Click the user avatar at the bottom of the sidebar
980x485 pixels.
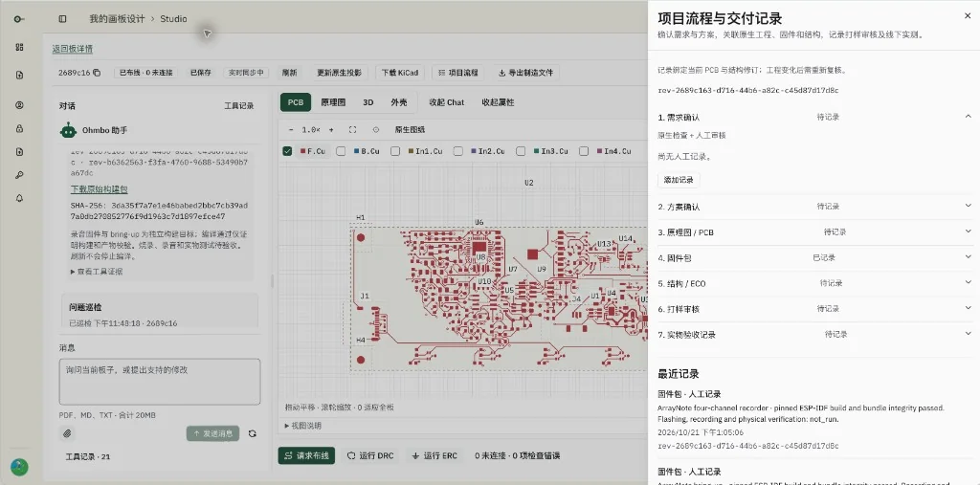point(19,467)
